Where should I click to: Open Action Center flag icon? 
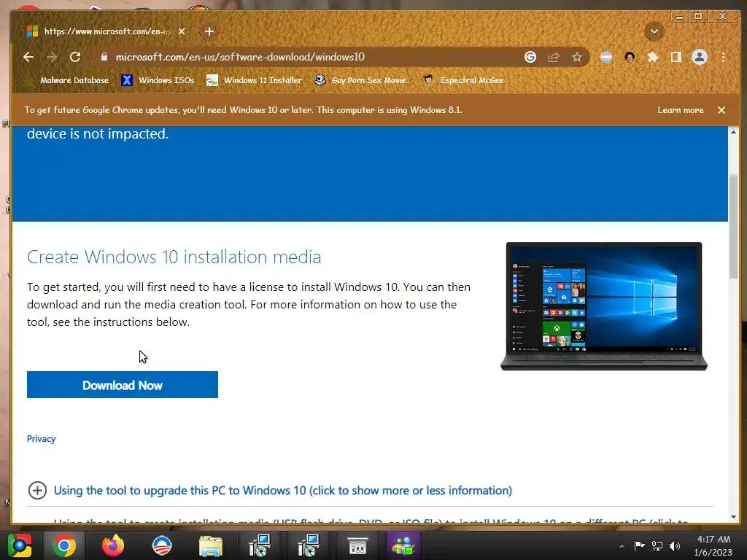(x=639, y=545)
